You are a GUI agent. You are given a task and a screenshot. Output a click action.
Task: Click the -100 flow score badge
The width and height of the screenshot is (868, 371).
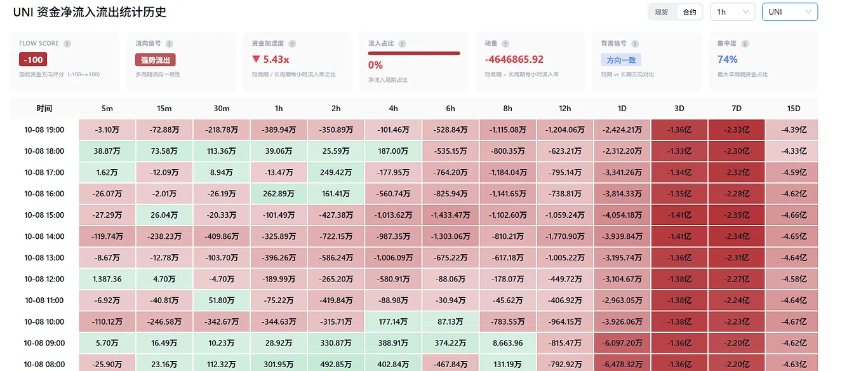[33, 60]
